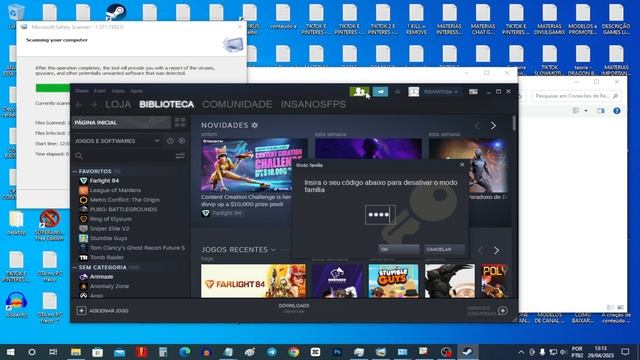
Task: Open friends and chat plus icon
Action: (503, 311)
